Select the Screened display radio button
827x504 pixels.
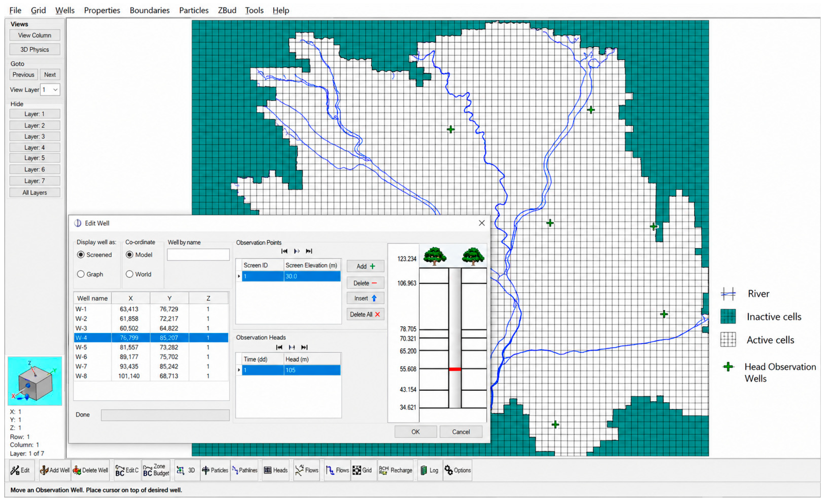point(81,255)
